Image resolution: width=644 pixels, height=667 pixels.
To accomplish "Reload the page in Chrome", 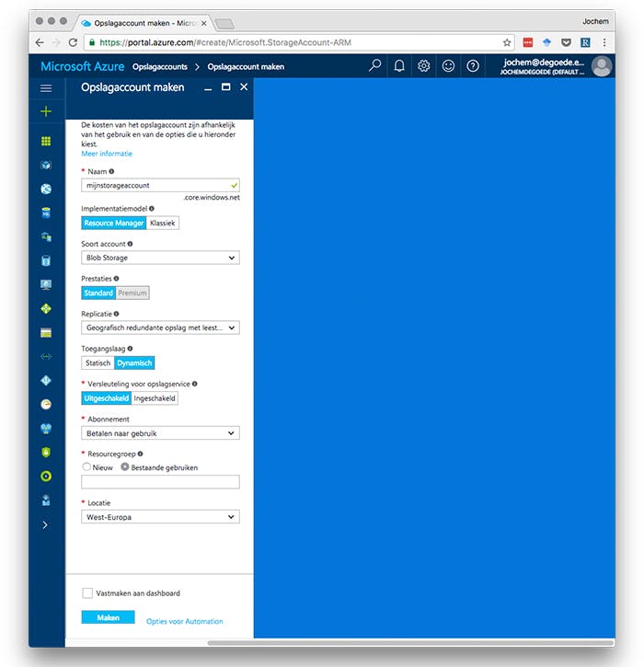I will [x=73, y=42].
